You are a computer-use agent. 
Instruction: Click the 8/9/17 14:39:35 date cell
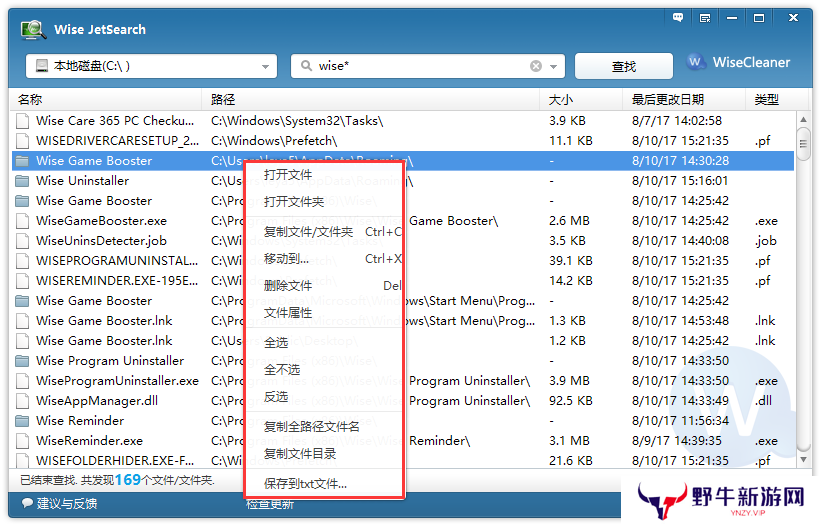pyautogui.click(x=676, y=441)
